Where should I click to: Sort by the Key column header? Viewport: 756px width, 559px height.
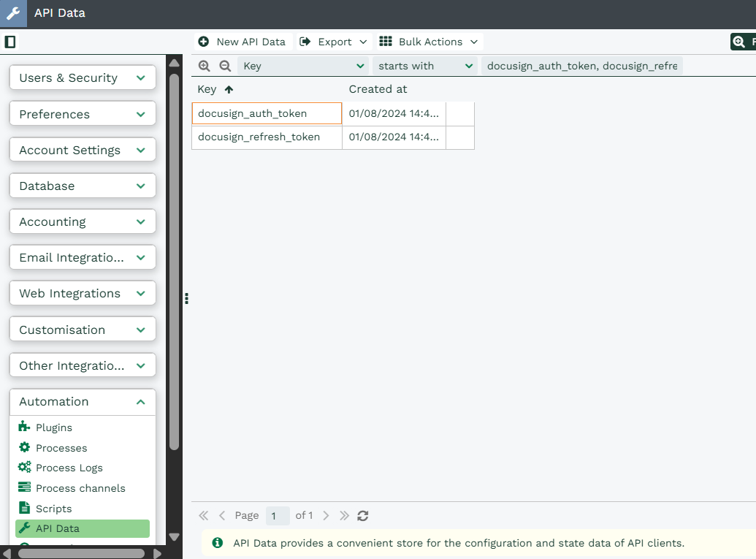[x=205, y=89]
